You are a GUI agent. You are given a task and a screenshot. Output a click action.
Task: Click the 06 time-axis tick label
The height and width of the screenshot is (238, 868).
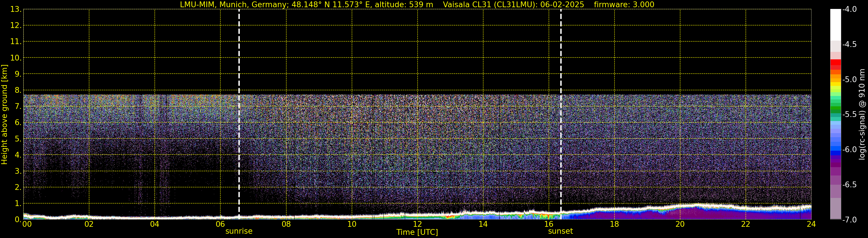tap(220, 224)
